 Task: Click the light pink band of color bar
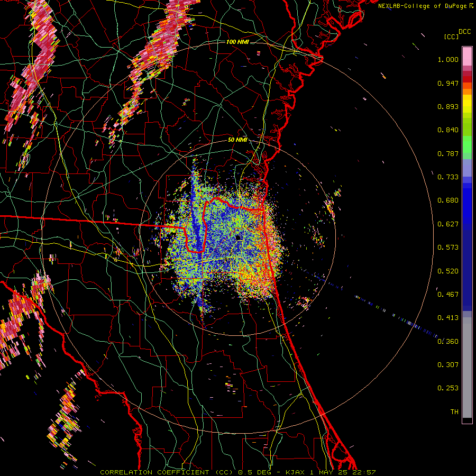click(467, 56)
